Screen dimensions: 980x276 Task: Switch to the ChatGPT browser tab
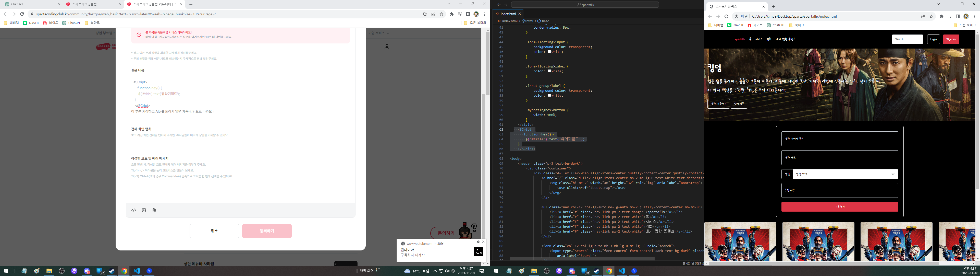[32, 4]
